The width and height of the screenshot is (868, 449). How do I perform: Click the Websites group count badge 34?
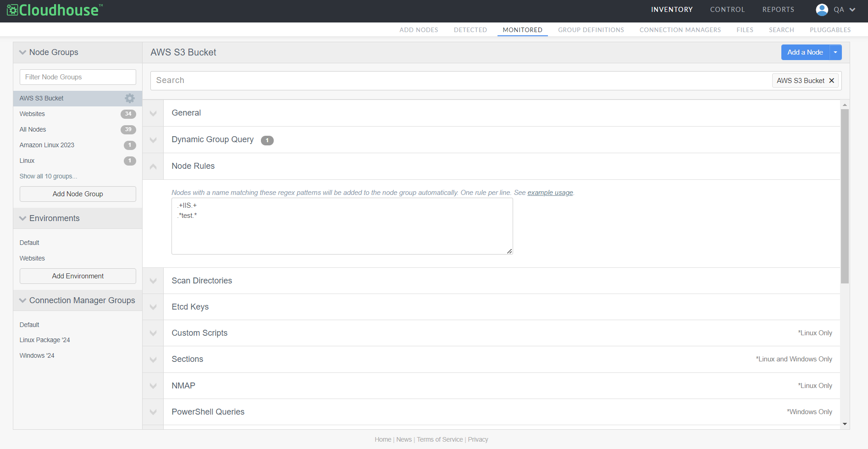click(128, 114)
